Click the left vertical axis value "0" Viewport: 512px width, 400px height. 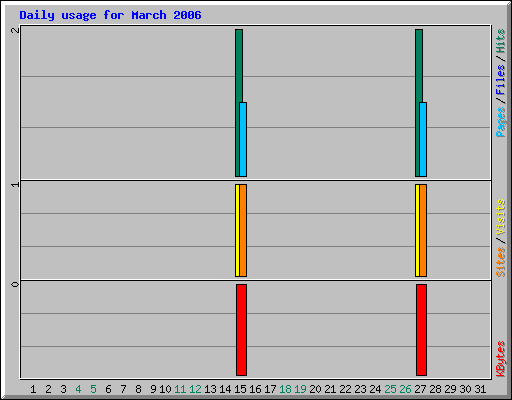[15, 284]
